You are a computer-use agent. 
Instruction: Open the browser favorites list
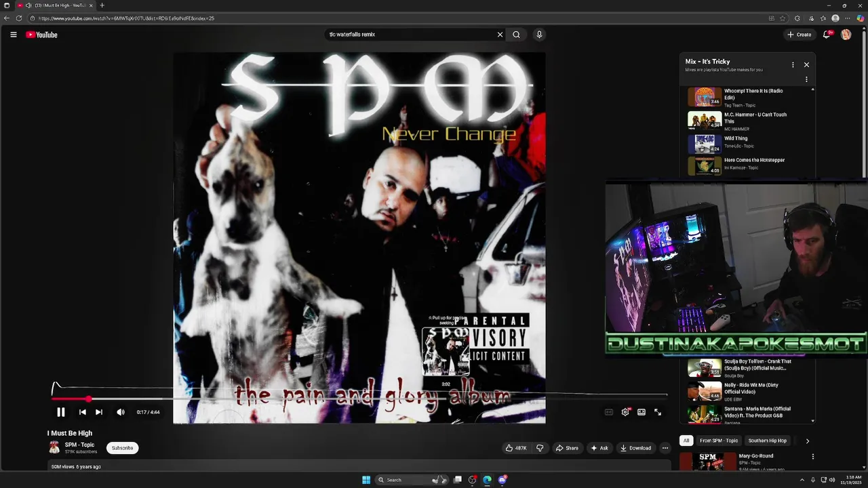tap(823, 18)
